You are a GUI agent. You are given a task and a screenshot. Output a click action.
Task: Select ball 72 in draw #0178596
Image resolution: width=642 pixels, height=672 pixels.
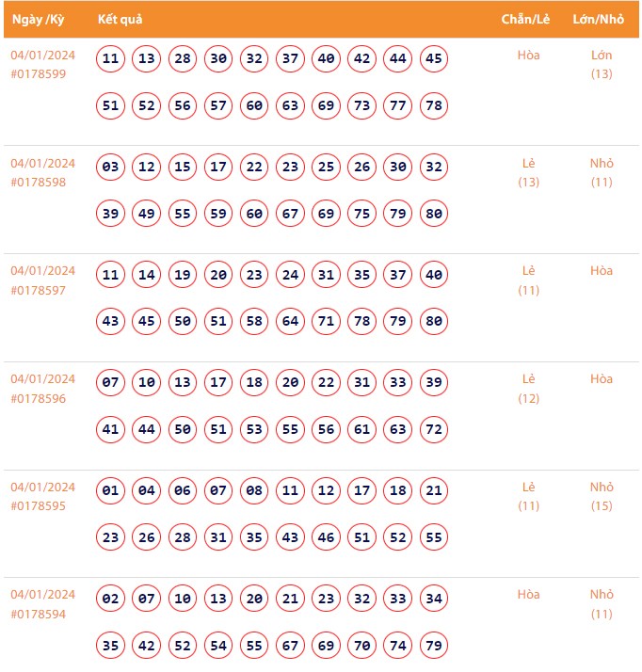[x=434, y=429]
